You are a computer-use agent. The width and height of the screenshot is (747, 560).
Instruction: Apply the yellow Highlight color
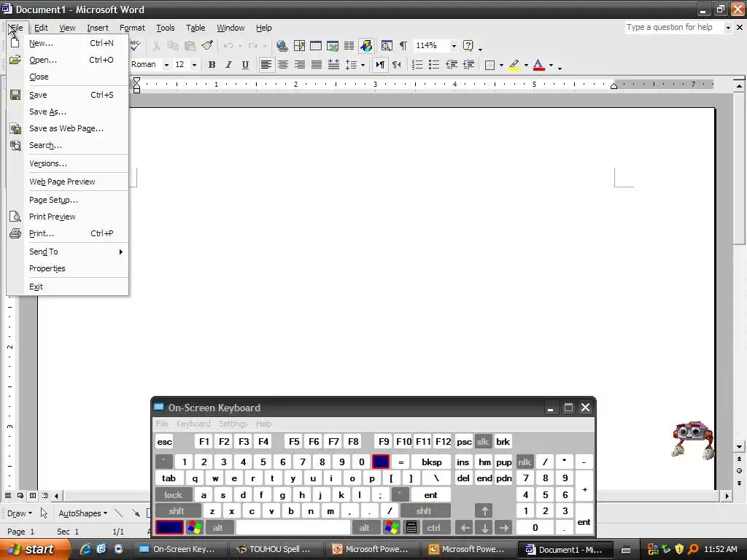coord(514,65)
